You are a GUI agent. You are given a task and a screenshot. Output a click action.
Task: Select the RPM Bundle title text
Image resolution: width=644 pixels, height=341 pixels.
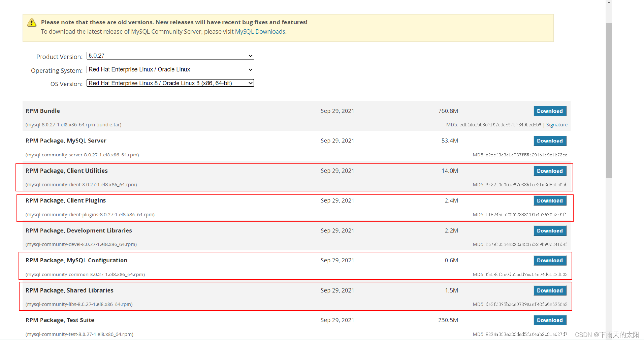(43, 111)
